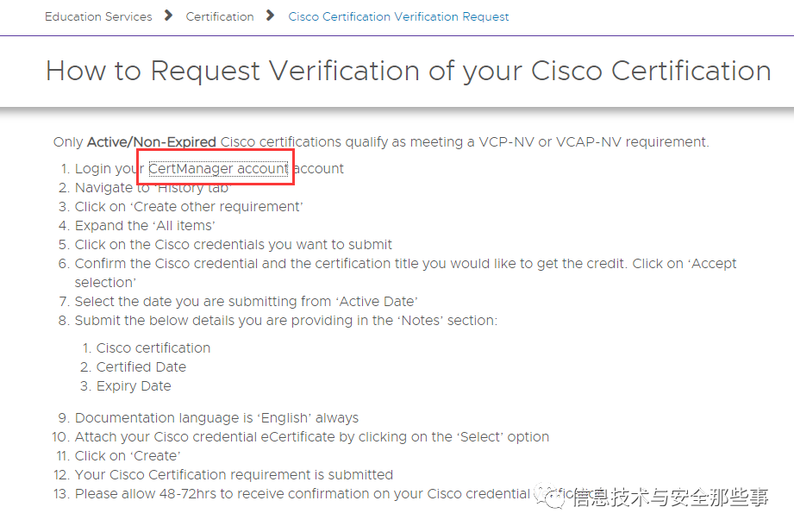Image resolution: width=794 pixels, height=532 pixels.
Task: Click 'Your Cisco Certification requirement is submitted' line
Action: 234,475
